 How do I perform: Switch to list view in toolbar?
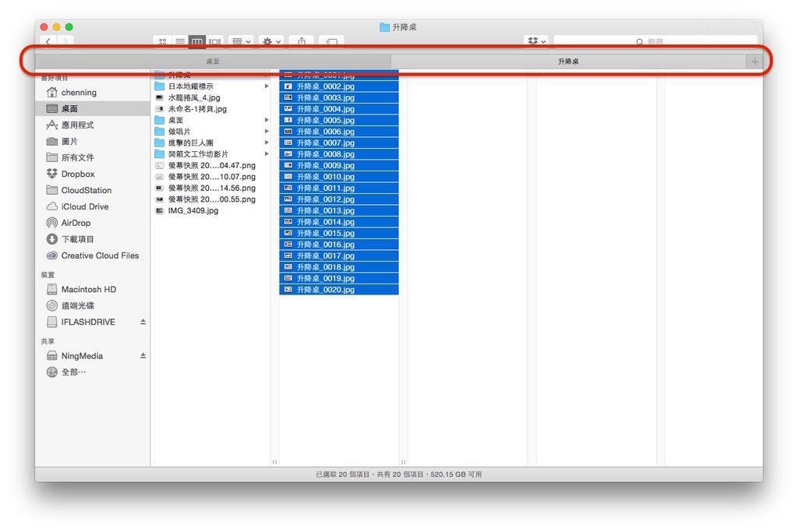180,41
